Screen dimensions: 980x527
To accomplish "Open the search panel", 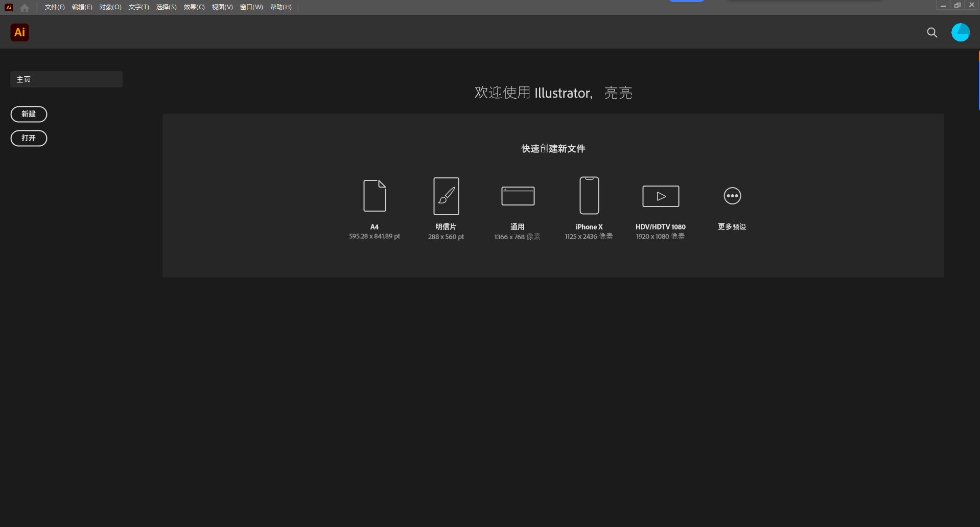I will pyautogui.click(x=931, y=32).
